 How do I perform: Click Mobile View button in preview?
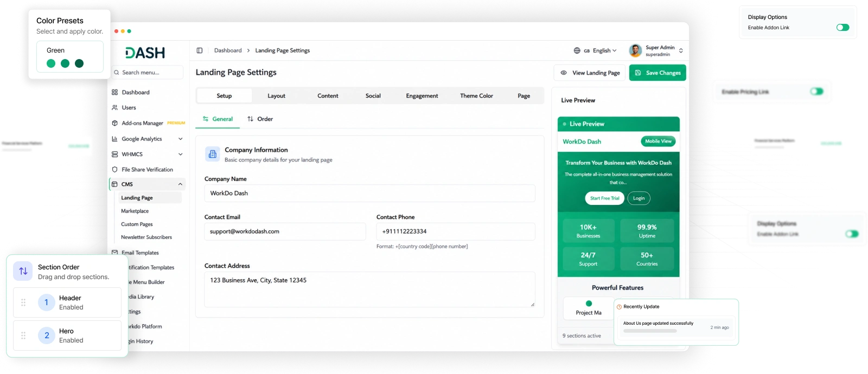(x=658, y=141)
